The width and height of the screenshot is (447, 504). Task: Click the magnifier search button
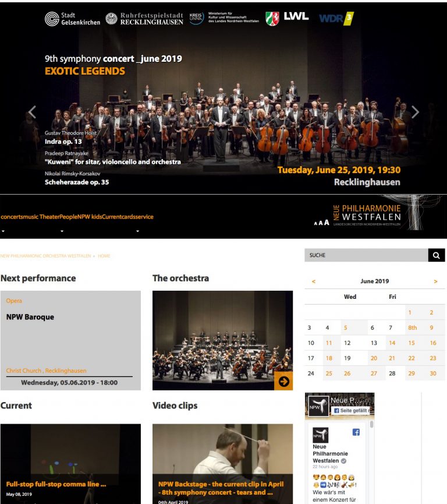point(437,255)
